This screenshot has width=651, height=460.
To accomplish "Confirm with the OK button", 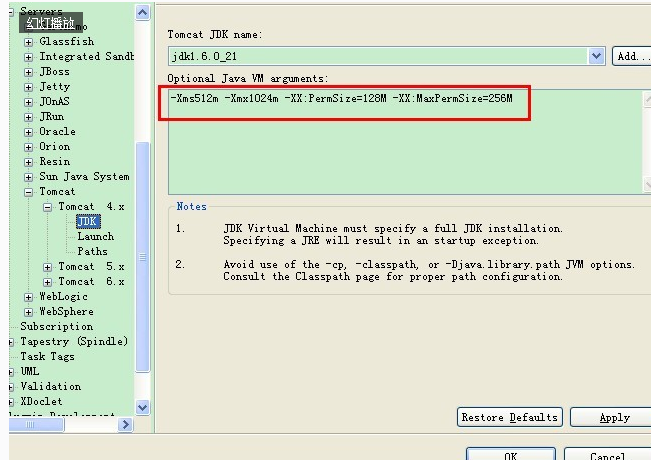I will (511, 454).
